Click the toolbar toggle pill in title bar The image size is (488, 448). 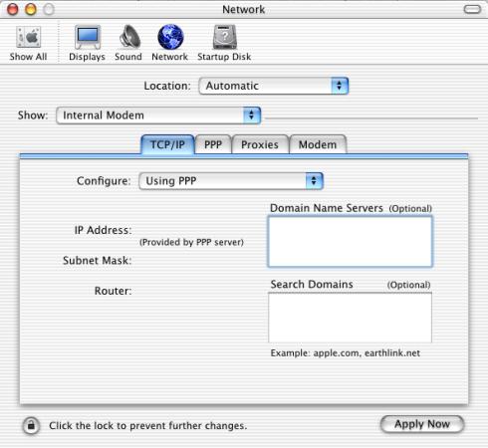[x=472, y=9]
